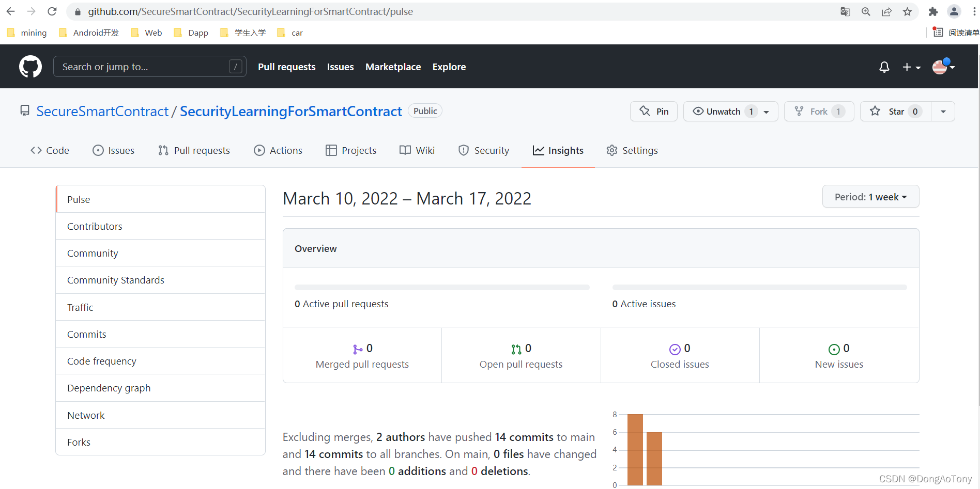
Task: Open Community in the insights sidebar
Action: 161,253
